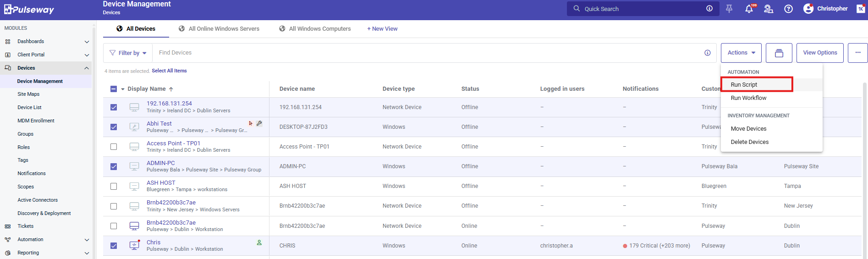868x259 pixels.
Task: Click the wrench icon on Abhi Test row
Action: [x=259, y=123]
